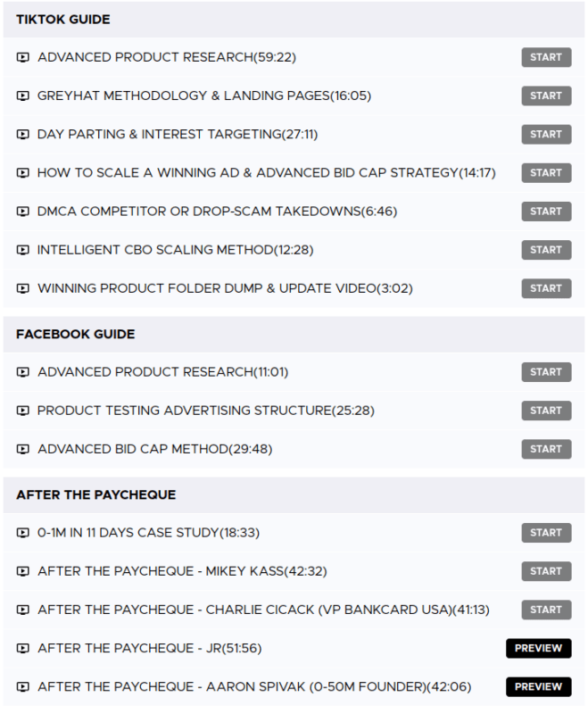The width and height of the screenshot is (588, 714).
Task: Click video icon beside 0-1M in 11 Days
Action: 22,533
